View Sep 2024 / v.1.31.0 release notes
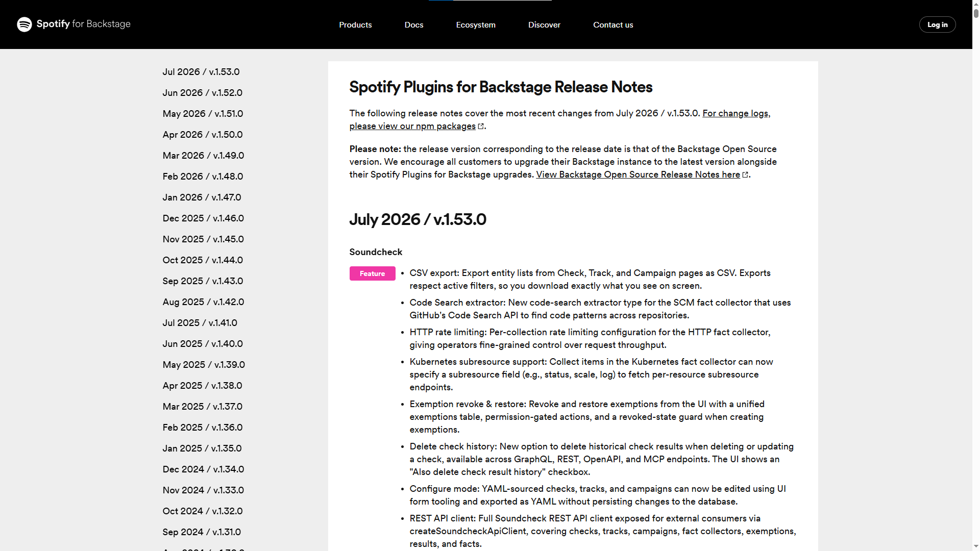The width and height of the screenshot is (980, 551). [x=202, y=532]
